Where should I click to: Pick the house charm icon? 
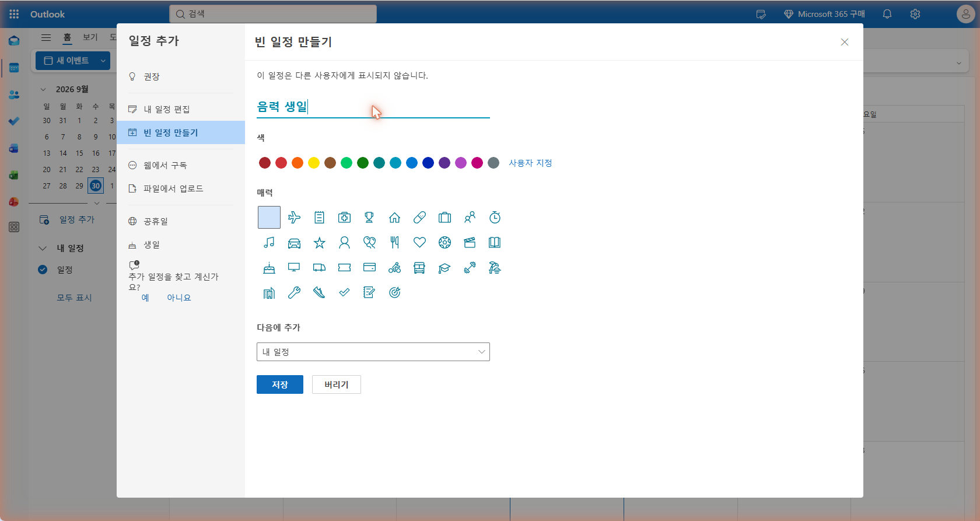[394, 218]
